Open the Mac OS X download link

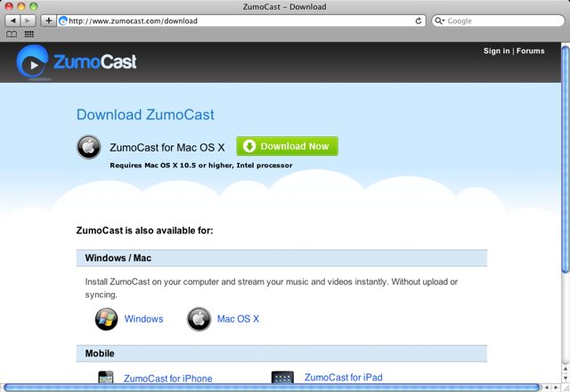pos(238,319)
